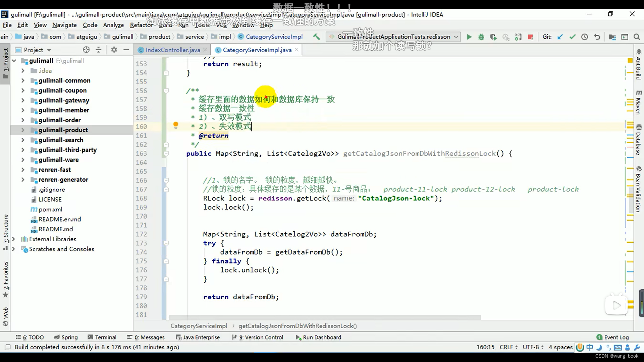Click the Debug button icon
This screenshot has height=362, width=644.
click(x=481, y=37)
